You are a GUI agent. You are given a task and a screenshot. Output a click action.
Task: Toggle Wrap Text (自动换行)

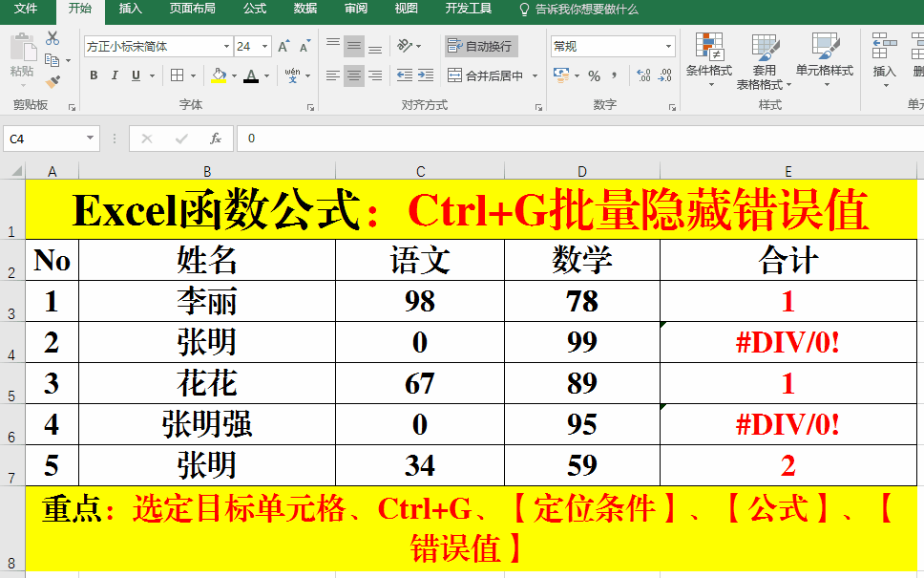[481, 46]
